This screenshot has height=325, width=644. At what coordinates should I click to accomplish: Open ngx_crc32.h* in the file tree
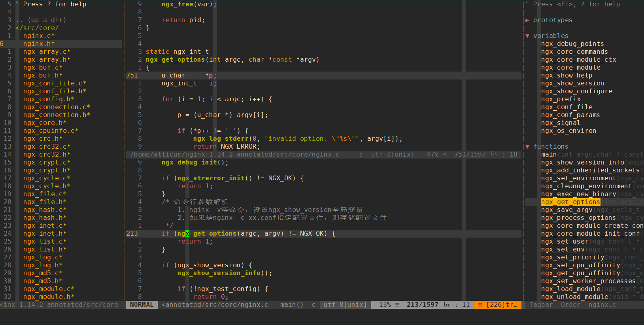coord(47,155)
